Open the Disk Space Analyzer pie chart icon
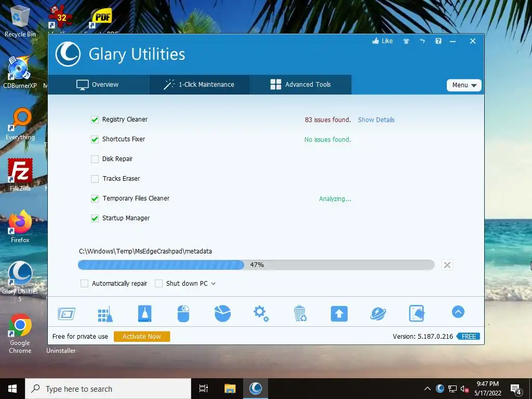532x399 pixels. [222, 313]
